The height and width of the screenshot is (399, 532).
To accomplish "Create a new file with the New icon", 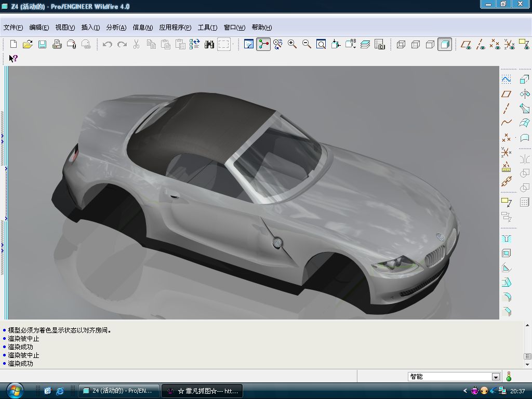I will click(13, 44).
